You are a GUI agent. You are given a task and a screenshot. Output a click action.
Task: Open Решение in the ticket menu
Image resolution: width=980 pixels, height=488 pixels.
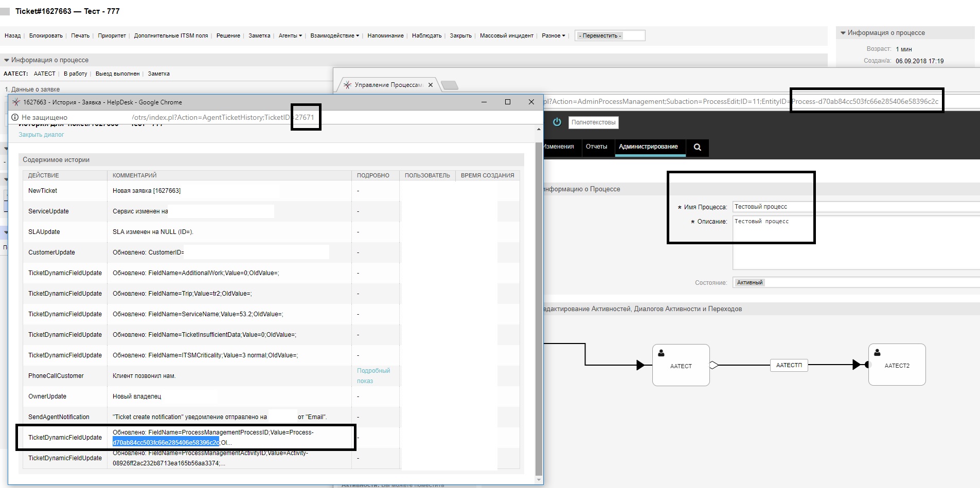click(x=228, y=35)
